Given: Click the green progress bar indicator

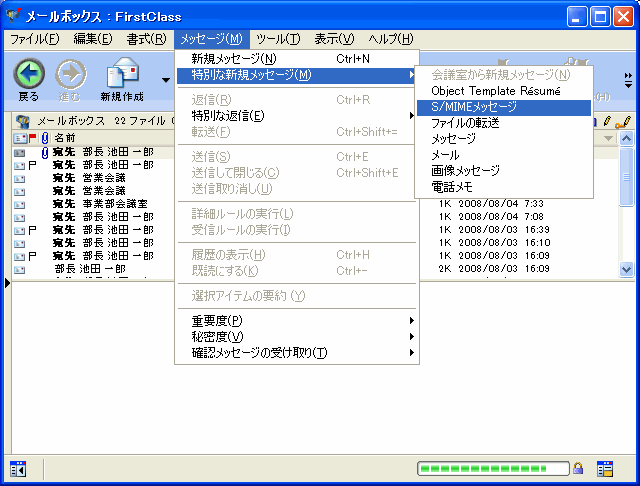Looking at the screenshot, I should pyautogui.click(x=492, y=468).
